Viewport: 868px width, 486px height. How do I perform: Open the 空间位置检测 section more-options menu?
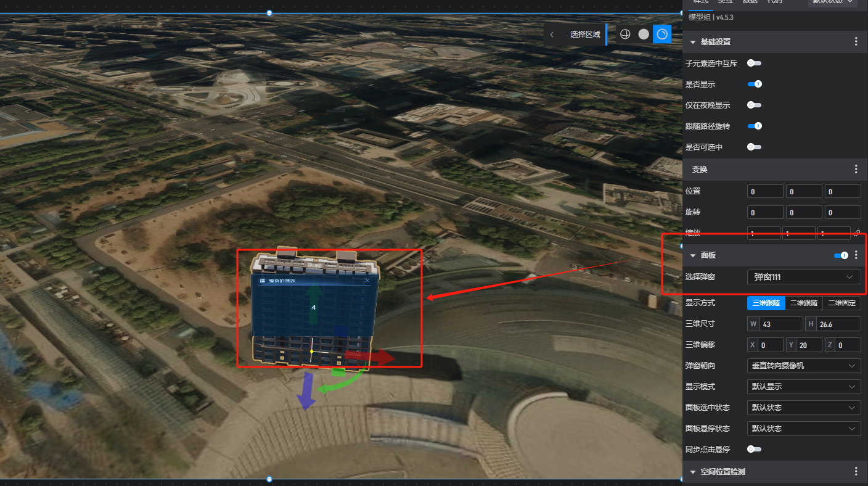[x=856, y=471]
